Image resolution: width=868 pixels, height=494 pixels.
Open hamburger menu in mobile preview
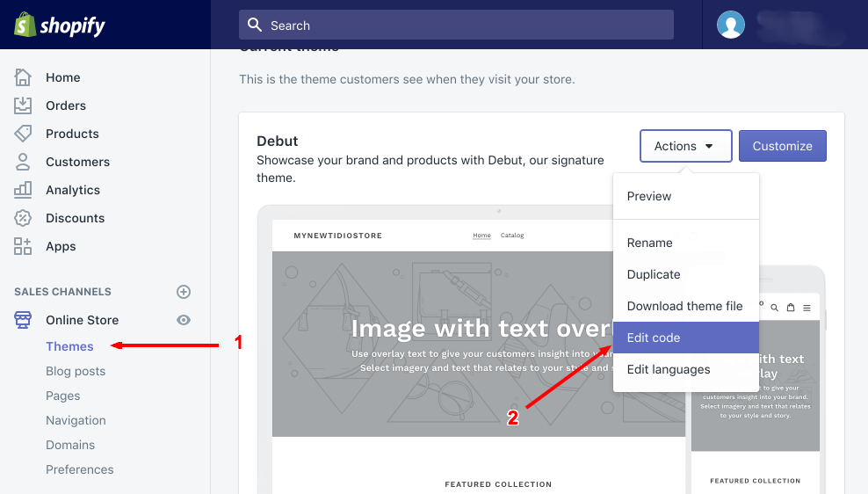(807, 308)
